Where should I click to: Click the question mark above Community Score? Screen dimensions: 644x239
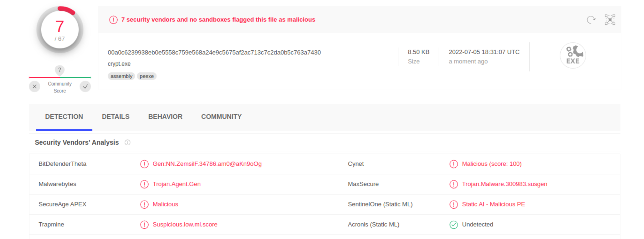click(59, 70)
